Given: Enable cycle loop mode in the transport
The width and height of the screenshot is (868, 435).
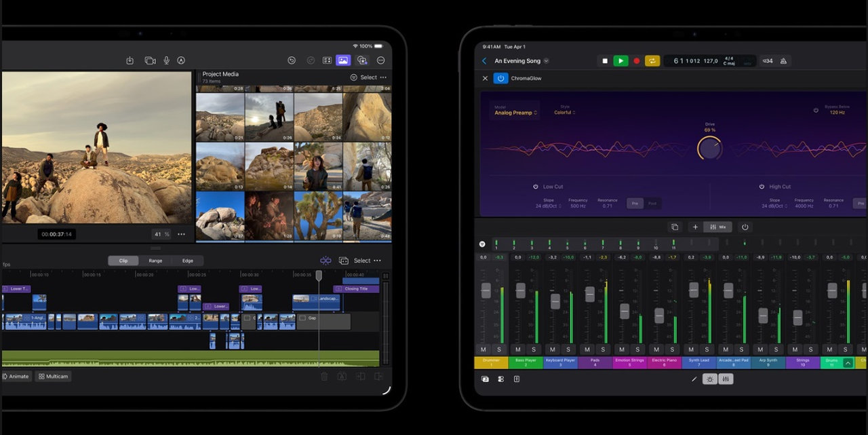Looking at the screenshot, I should coord(652,60).
